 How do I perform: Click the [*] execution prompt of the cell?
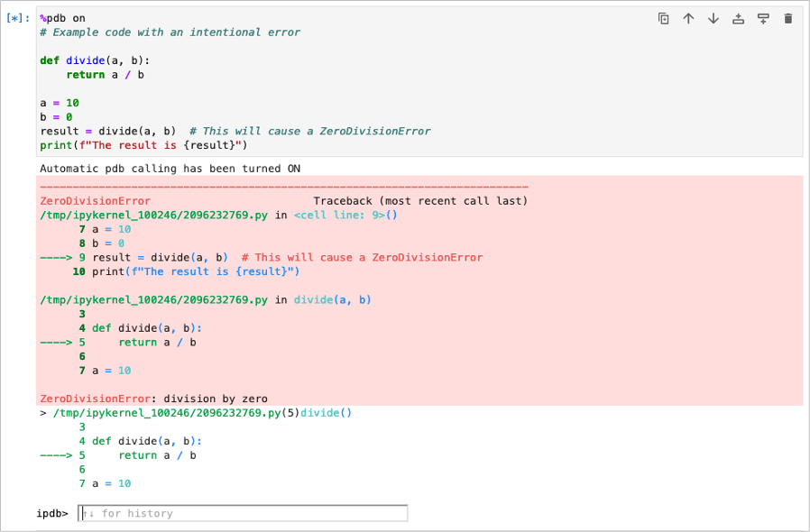18,18
